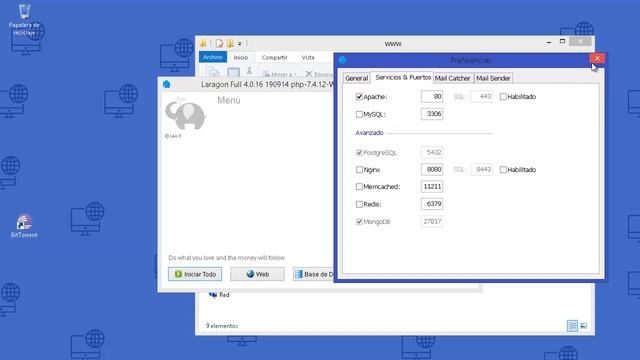This screenshot has width=640, height=360.
Task: Open the Compartir ribbon tab
Action: [x=275, y=58]
